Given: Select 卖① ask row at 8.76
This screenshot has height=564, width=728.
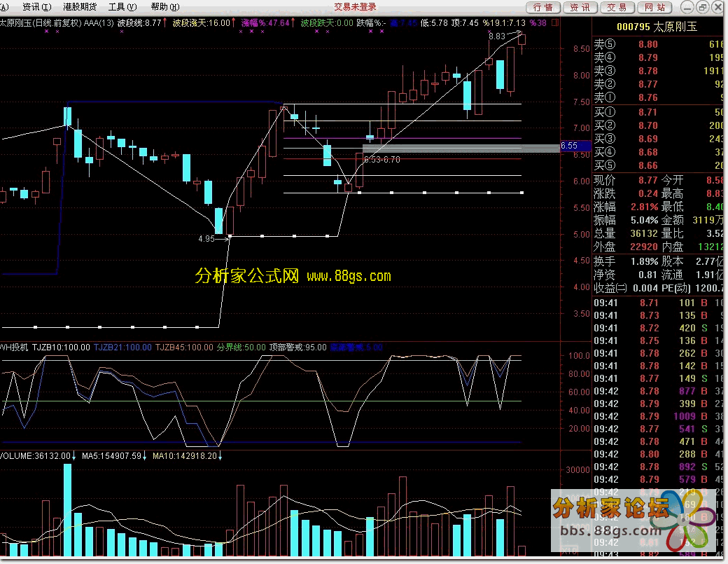Looking at the screenshot, I should coord(659,98).
